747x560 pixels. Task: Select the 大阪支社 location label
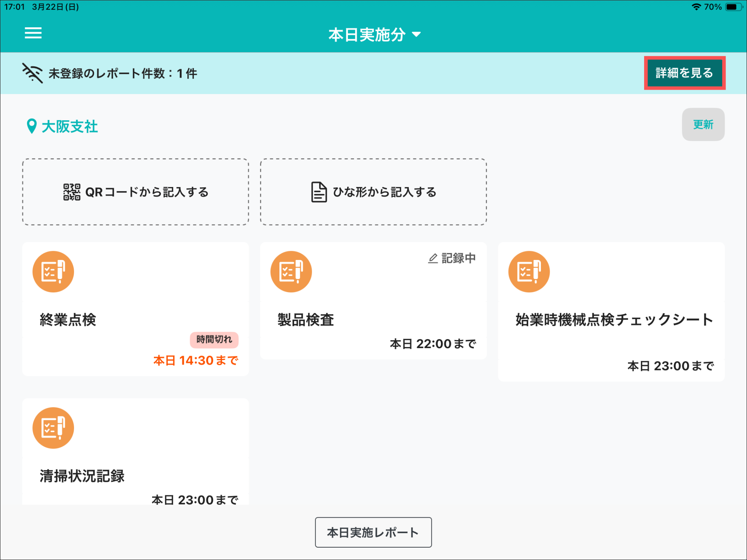click(x=70, y=127)
